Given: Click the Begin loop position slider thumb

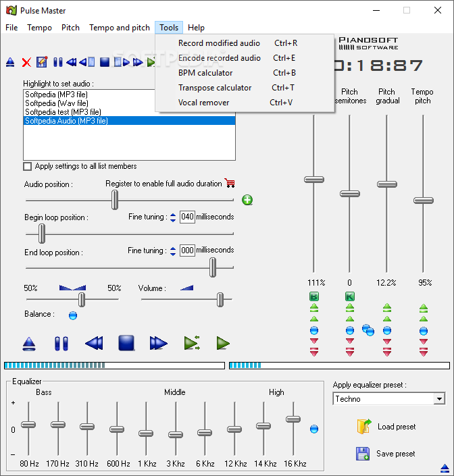Looking at the screenshot, I should 42,234.
